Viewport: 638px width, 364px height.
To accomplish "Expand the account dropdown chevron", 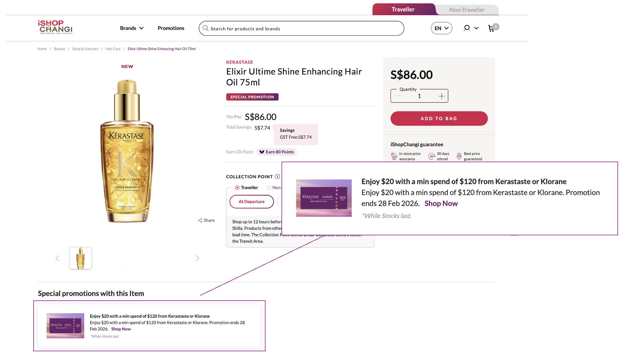I will pyautogui.click(x=476, y=28).
